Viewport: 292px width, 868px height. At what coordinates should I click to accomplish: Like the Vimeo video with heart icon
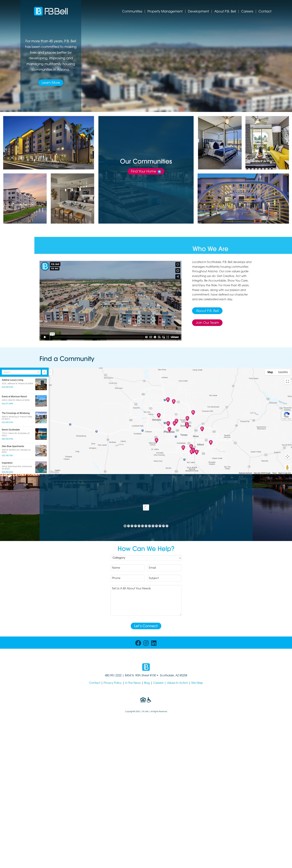click(x=178, y=264)
